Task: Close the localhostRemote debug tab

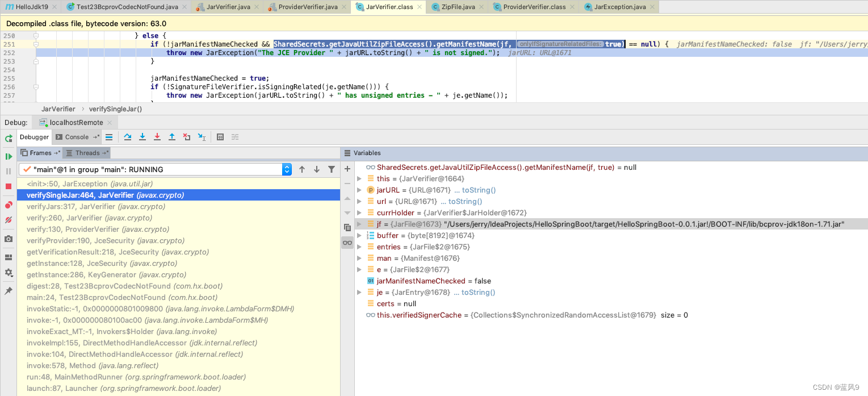Action: pos(109,123)
